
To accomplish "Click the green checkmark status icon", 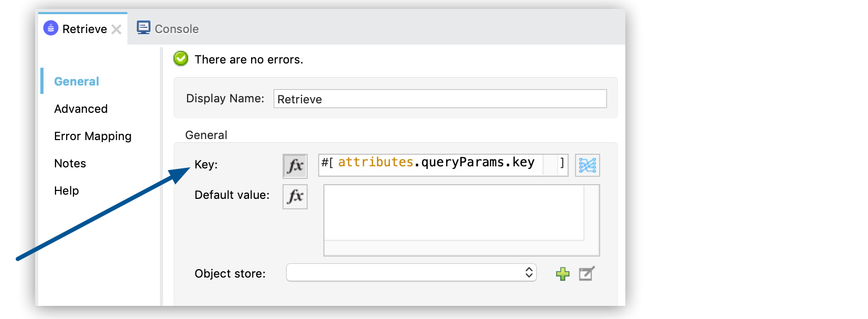I will [180, 59].
